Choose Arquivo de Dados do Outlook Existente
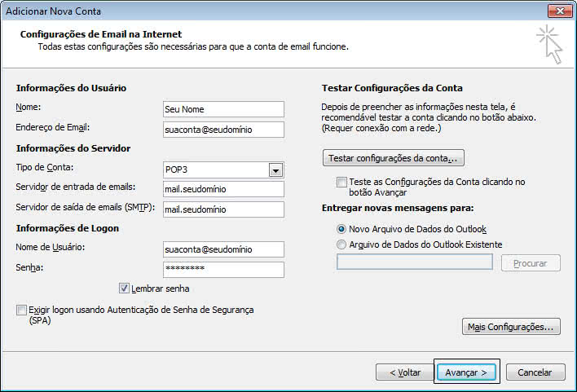577x392 pixels. [341, 244]
